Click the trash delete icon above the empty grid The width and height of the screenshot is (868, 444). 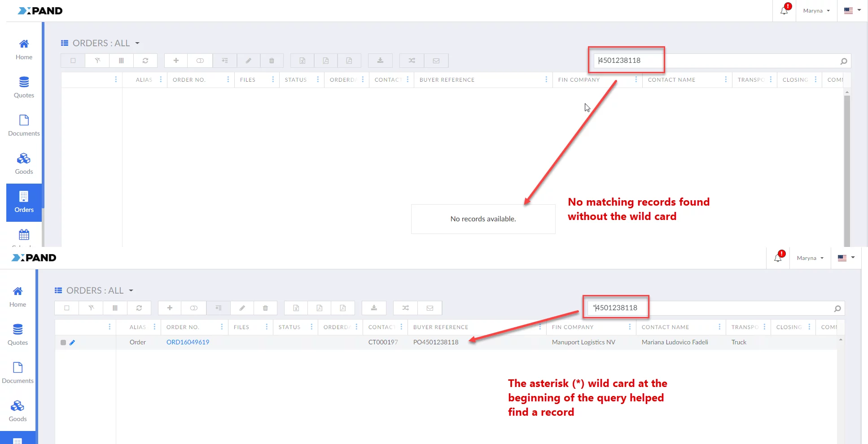272,61
